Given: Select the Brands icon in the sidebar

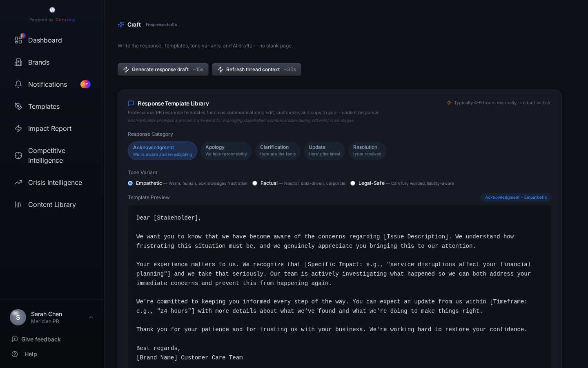Looking at the screenshot, I should [18, 62].
